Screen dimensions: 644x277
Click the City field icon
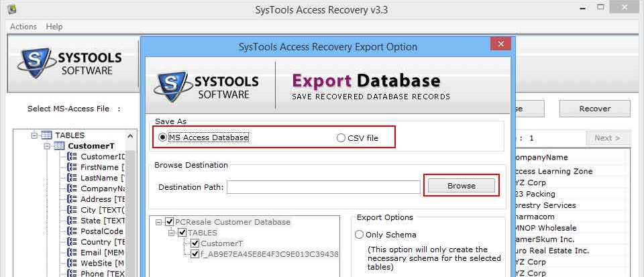(72, 210)
